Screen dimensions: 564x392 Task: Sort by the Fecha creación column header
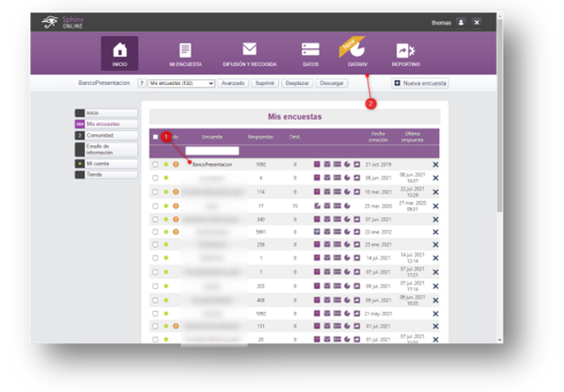pos(378,137)
